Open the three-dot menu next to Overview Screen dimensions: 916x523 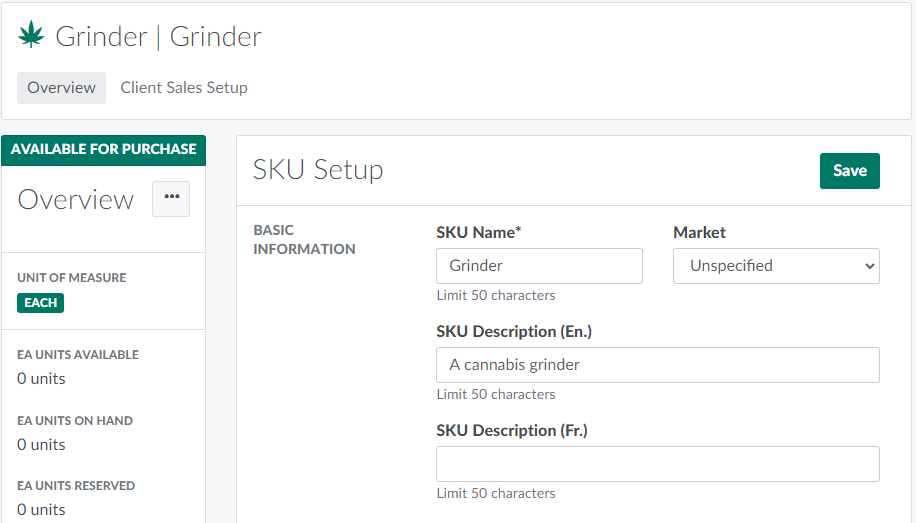tap(171, 198)
